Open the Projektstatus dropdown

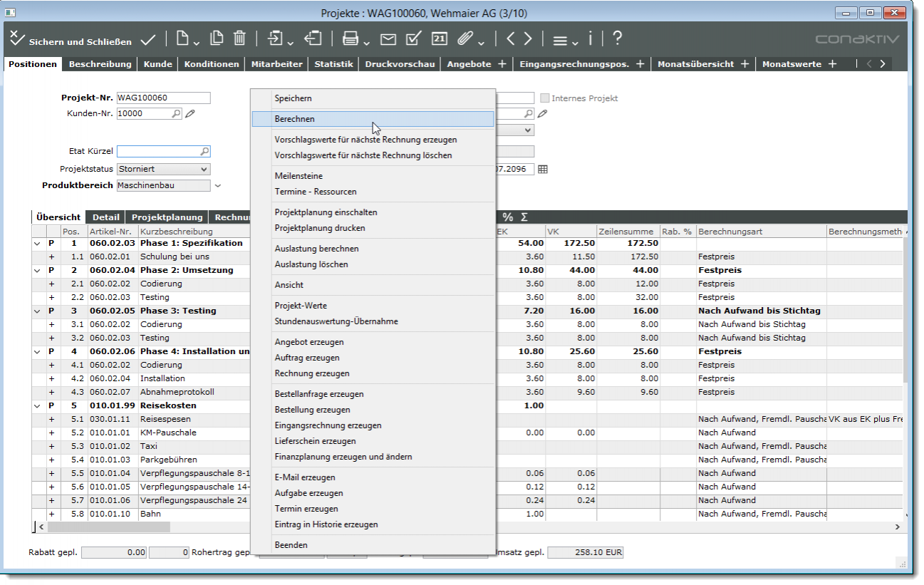(204, 170)
